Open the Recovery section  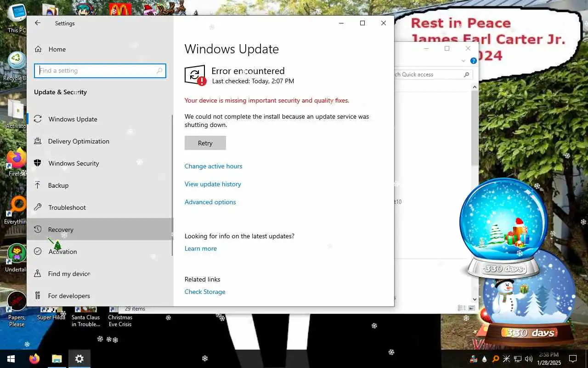coord(100,229)
